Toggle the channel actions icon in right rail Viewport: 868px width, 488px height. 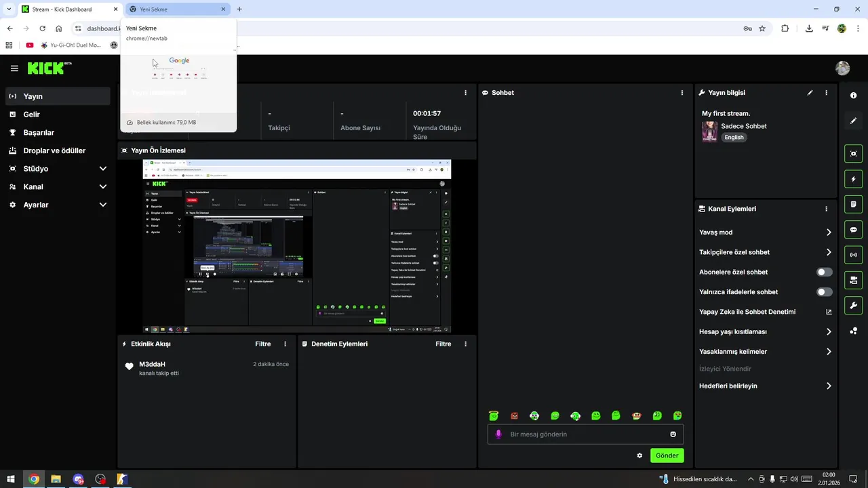(854, 280)
